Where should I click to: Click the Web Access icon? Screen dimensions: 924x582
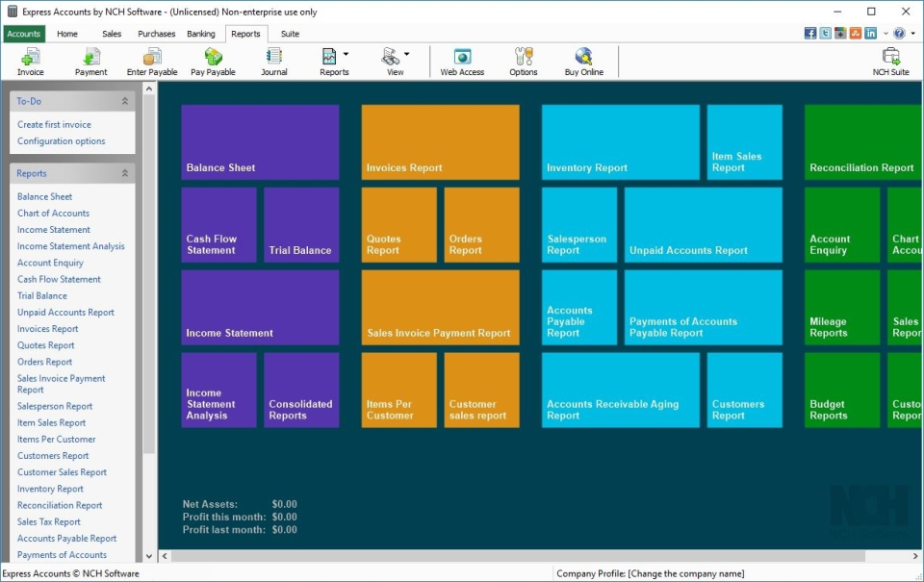click(461, 61)
